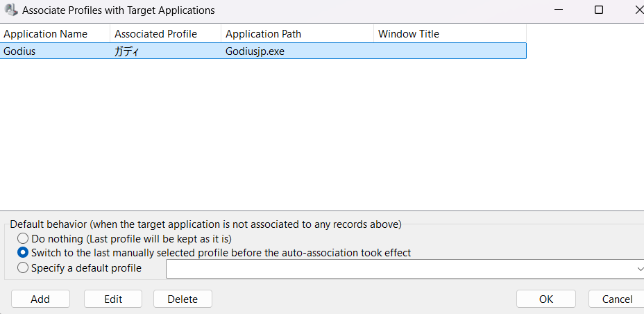Select the Godius application row

click(263, 51)
